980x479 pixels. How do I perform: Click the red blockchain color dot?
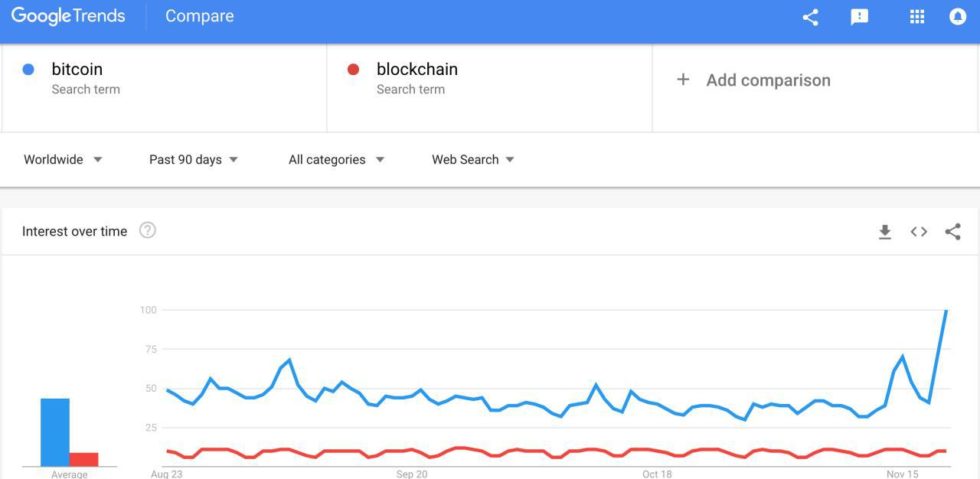tap(352, 70)
